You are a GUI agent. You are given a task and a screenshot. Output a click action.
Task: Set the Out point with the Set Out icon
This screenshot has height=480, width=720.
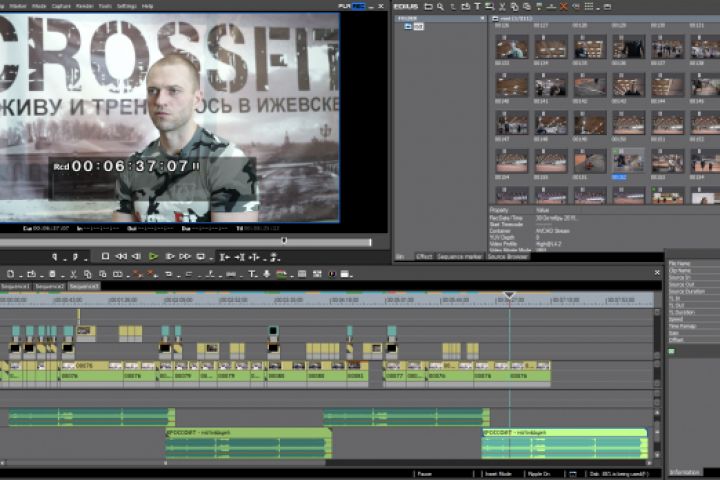click(x=76, y=257)
